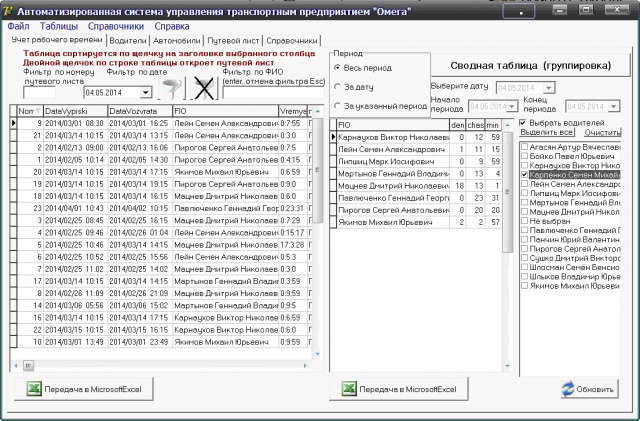Select Учет рабочего времени tab

(57, 40)
